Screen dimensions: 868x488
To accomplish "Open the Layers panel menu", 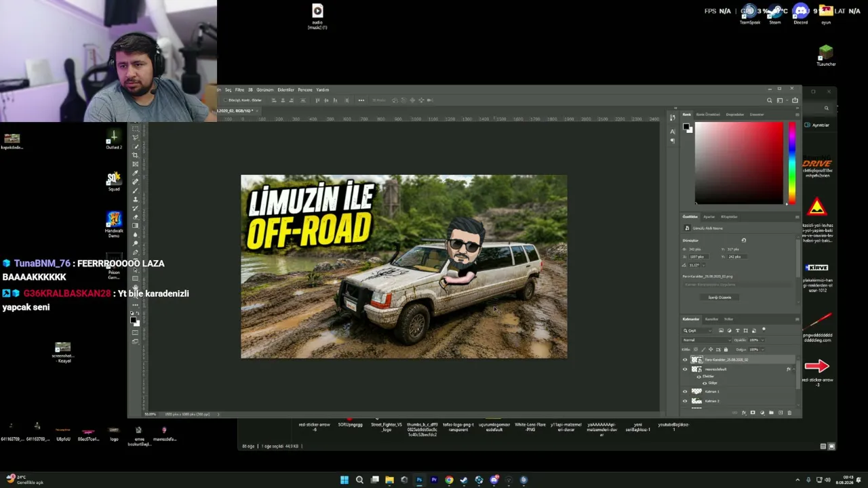I will (x=797, y=319).
